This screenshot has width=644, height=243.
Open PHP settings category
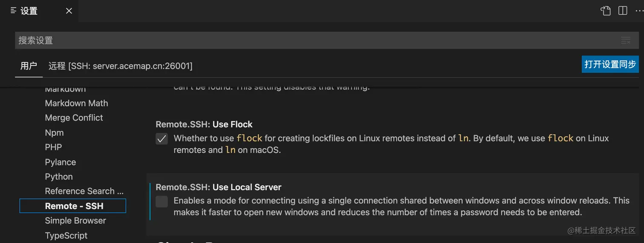(x=54, y=147)
